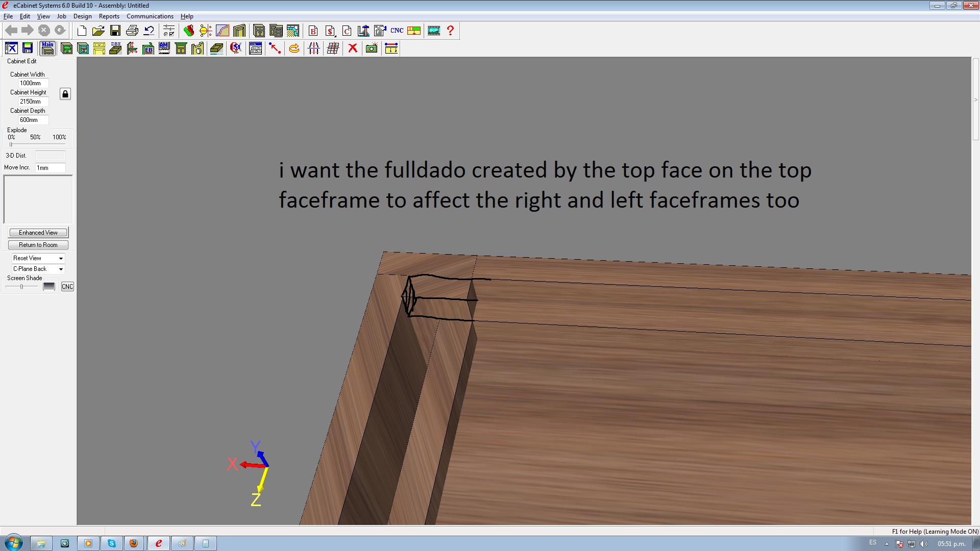Click the Print icon in toolbar
The image size is (980, 551).
[x=132, y=31]
